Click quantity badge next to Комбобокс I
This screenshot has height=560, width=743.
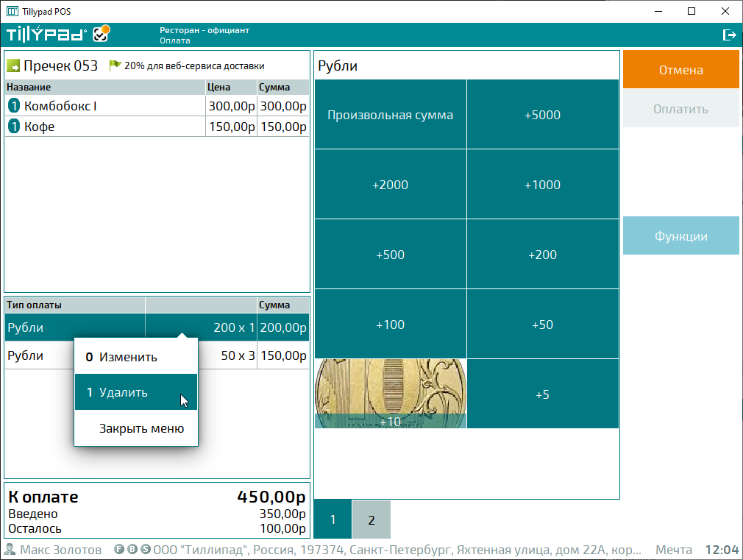pyautogui.click(x=14, y=106)
